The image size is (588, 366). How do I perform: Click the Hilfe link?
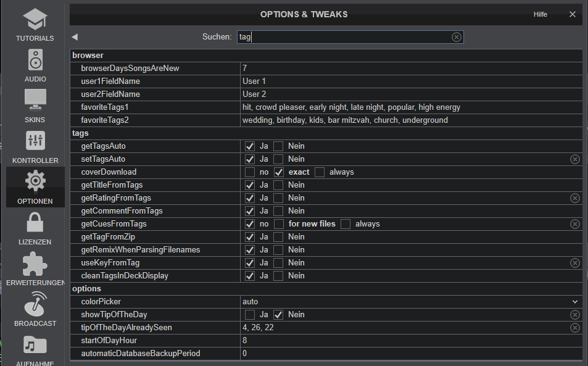(540, 14)
